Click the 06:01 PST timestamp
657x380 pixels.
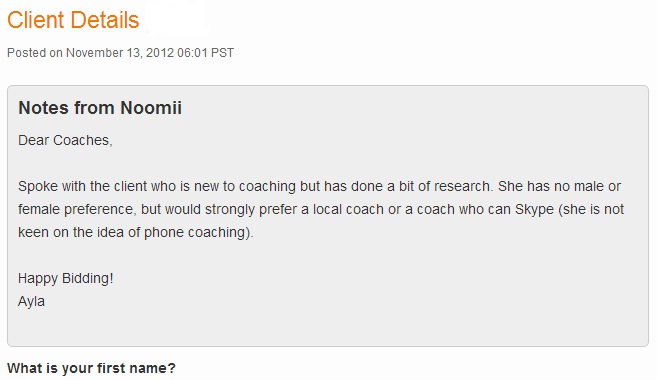(205, 53)
